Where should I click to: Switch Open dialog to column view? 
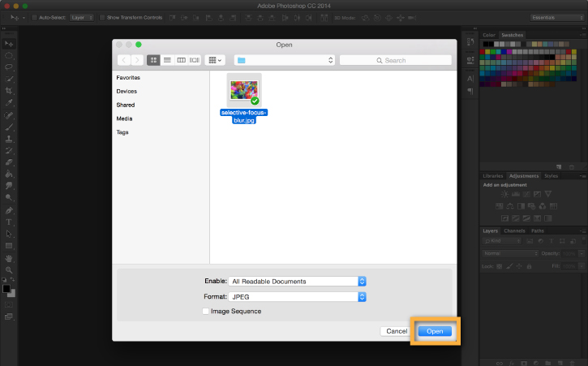pyautogui.click(x=181, y=60)
